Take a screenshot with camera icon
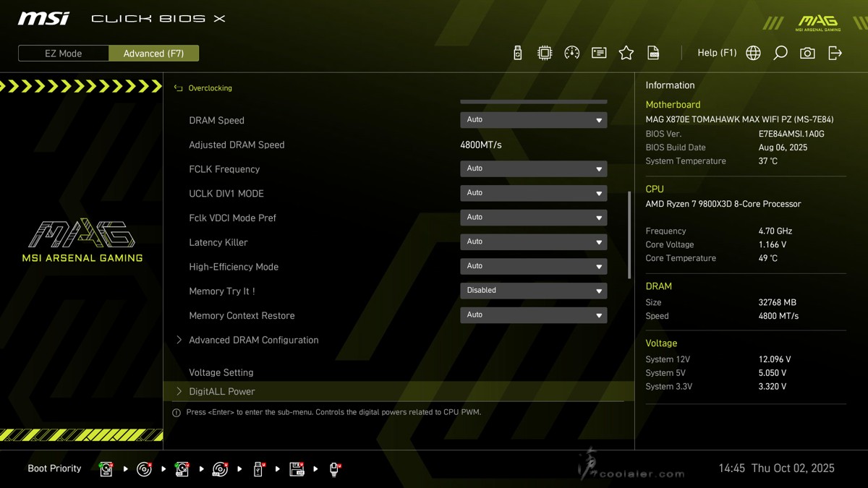The height and width of the screenshot is (488, 868). pos(807,53)
